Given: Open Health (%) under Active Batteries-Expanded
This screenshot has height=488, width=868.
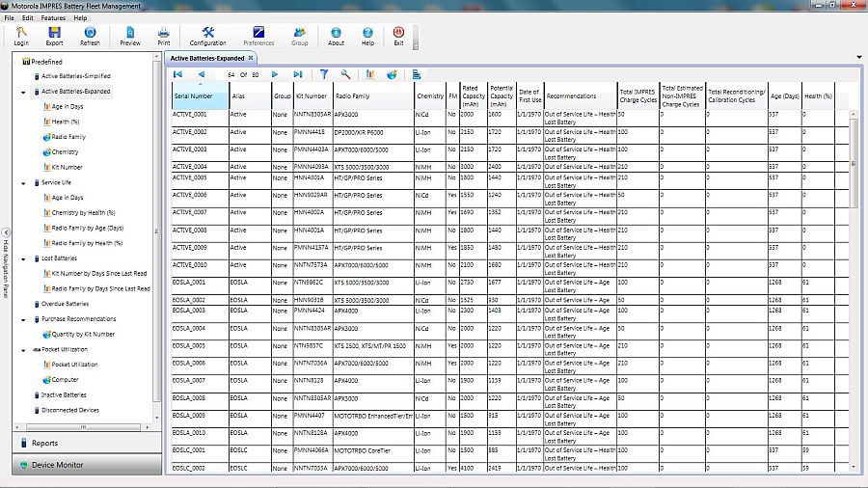Looking at the screenshot, I should click(x=66, y=122).
